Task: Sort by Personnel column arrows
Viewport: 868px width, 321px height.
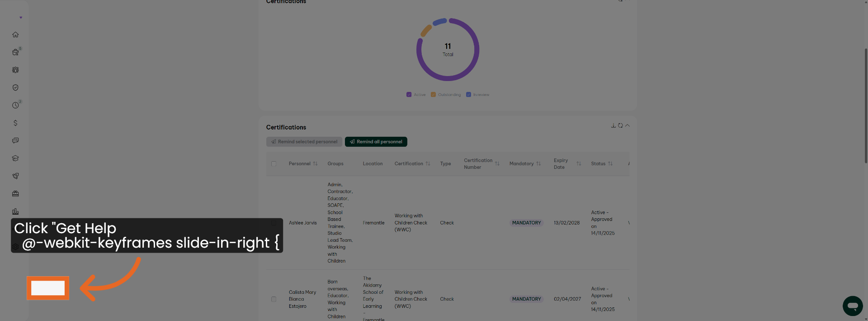Action: pos(315,164)
